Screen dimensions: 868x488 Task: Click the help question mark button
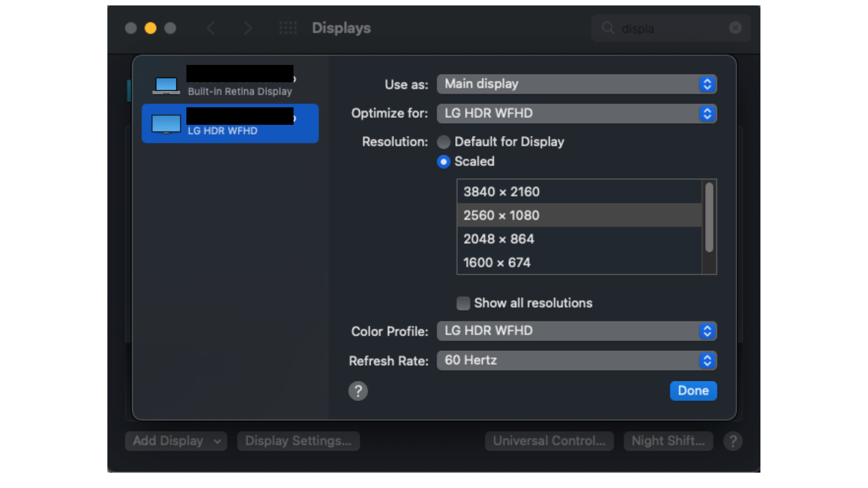[359, 390]
